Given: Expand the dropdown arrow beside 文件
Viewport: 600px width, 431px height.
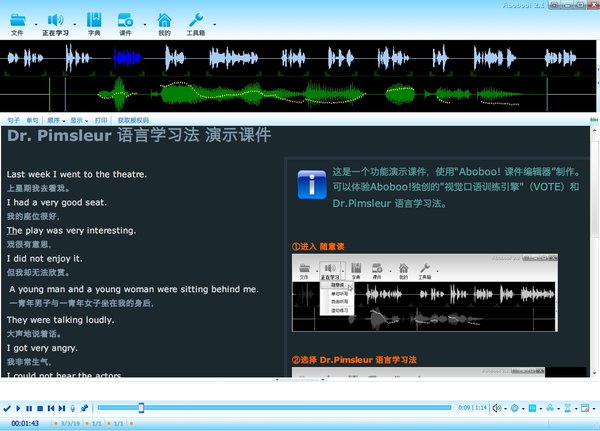Looking at the screenshot, I should 36,24.
